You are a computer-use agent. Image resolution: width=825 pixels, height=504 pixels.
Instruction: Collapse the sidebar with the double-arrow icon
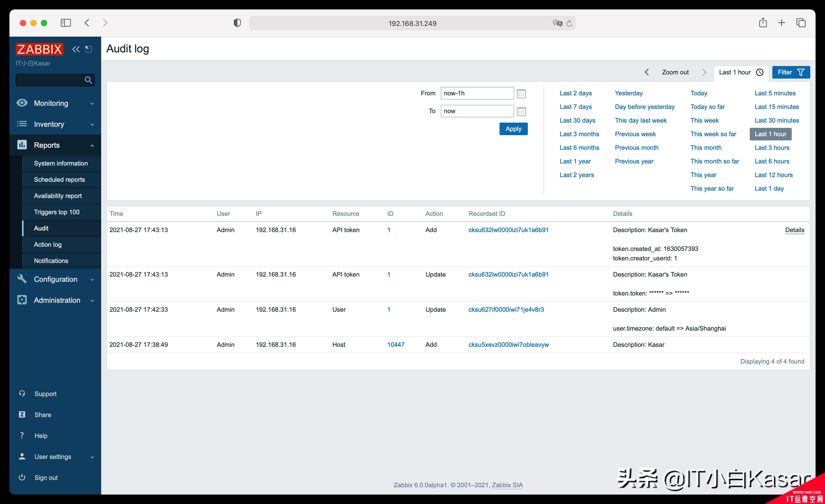pos(76,49)
